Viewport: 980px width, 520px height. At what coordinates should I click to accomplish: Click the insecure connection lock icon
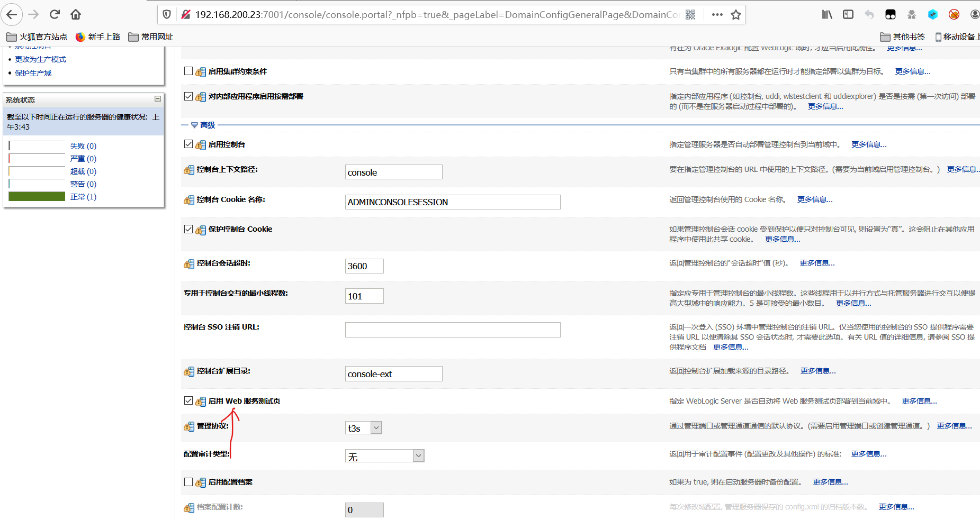click(186, 14)
